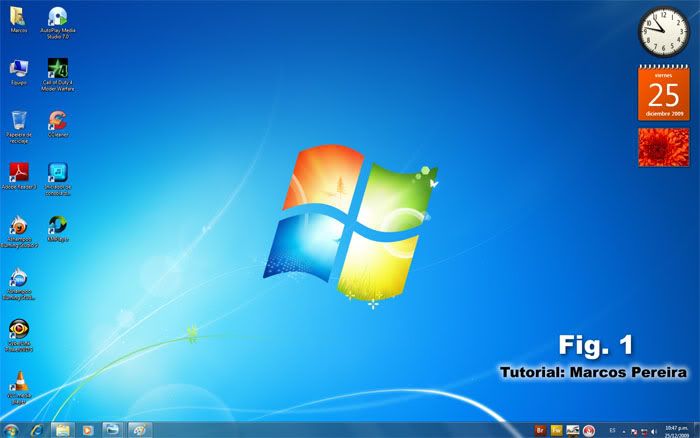Select the Equipo computer icon

tap(19, 72)
